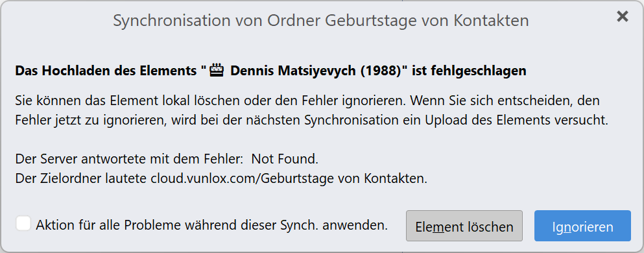
Task: Click the 'Aktion für alle Probleme' label text
Action: pos(212,225)
